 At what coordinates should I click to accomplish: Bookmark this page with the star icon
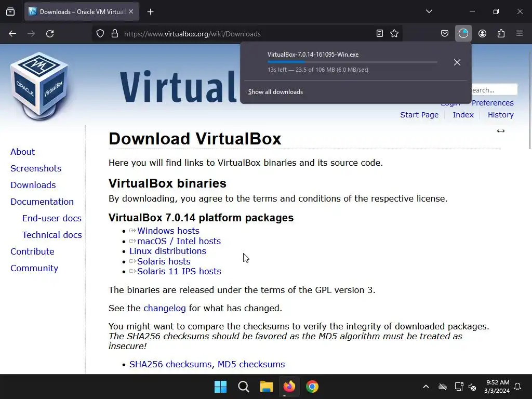(x=394, y=34)
